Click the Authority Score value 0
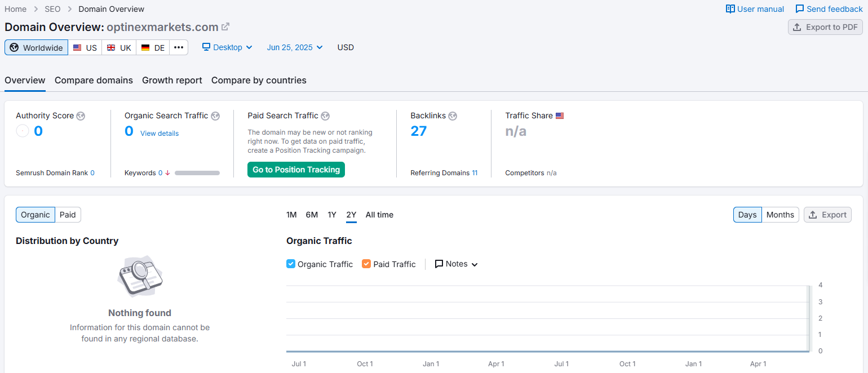The image size is (868, 373). [38, 131]
